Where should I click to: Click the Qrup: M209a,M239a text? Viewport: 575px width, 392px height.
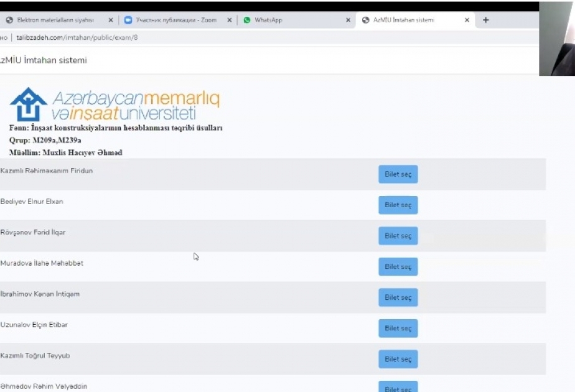(x=45, y=140)
